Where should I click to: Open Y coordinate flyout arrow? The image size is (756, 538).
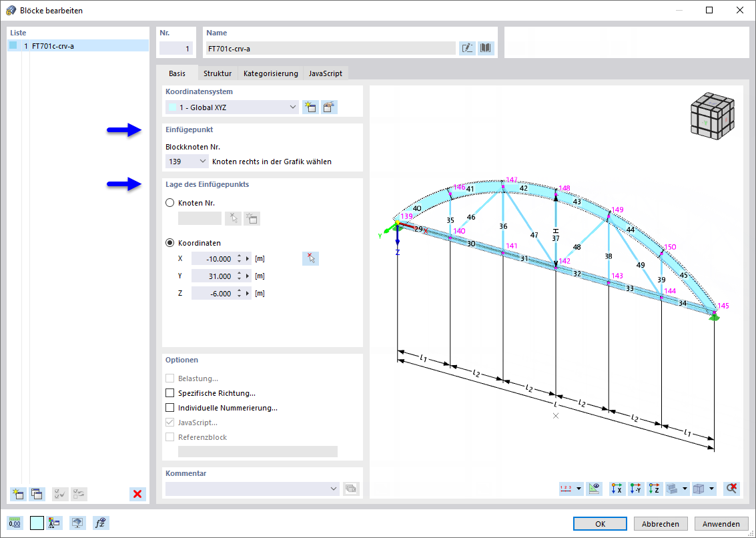pos(248,276)
